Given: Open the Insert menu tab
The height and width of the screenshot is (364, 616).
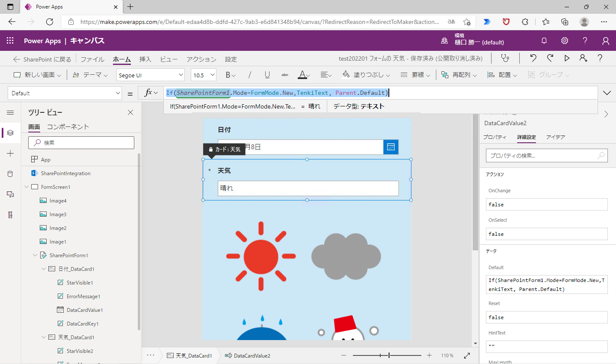Looking at the screenshot, I should (x=145, y=59).
